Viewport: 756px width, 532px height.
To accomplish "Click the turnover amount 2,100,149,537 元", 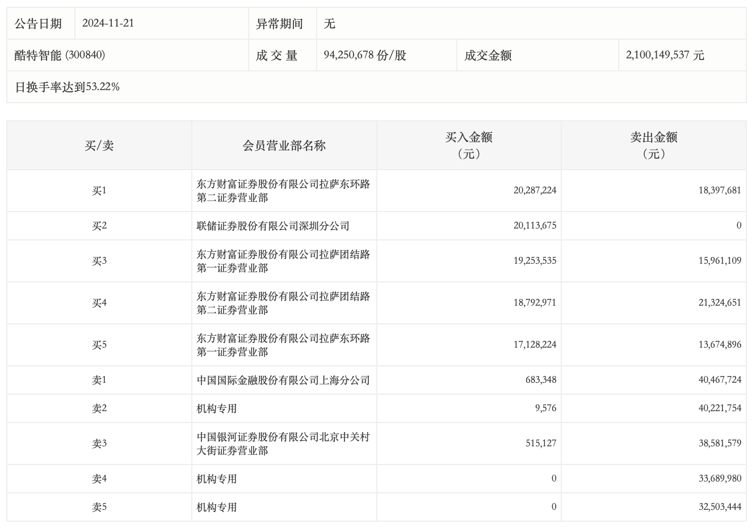I will (665, 55).
